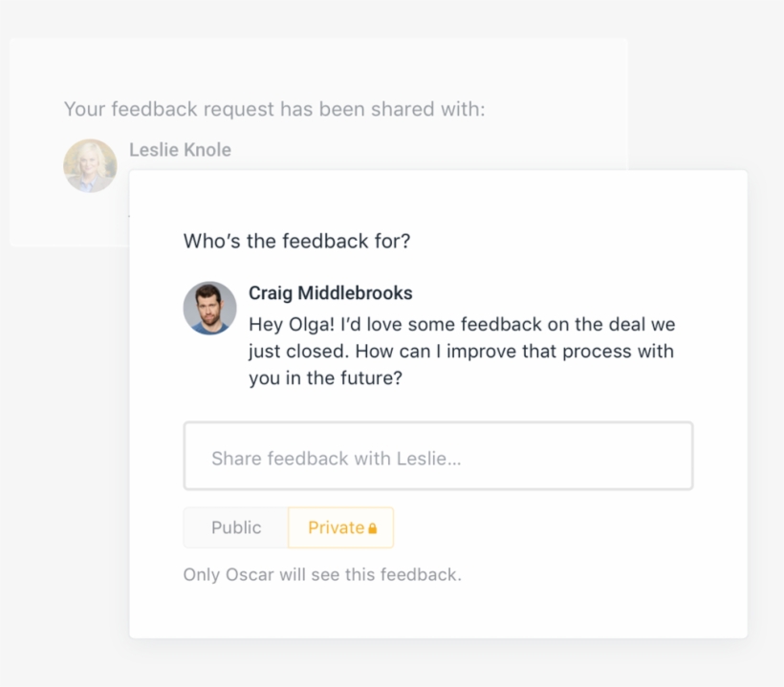Viewport: 784px width, 687px height.
Task: Select the name Leslie Knole
Action: 180,150
